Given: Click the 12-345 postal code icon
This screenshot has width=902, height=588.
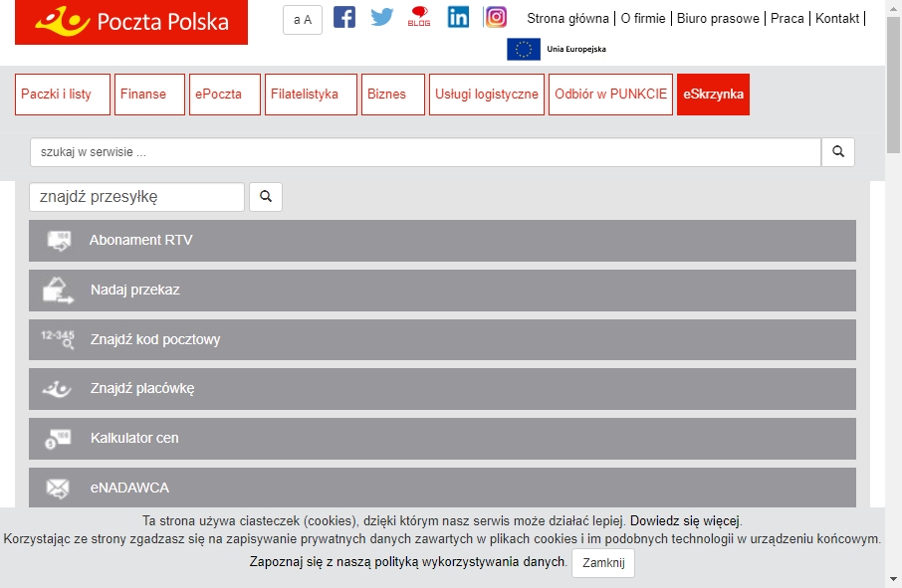Looking at the screenshot, I should (58, 339).
